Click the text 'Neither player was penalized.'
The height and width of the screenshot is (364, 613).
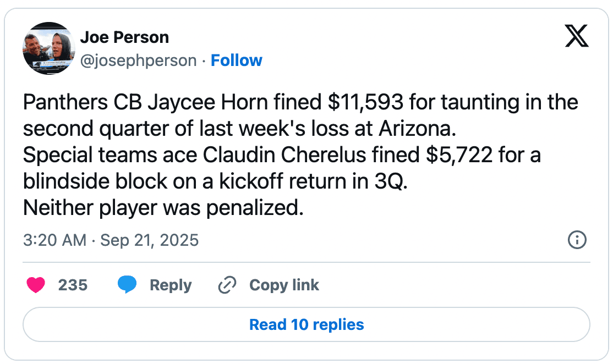(163, 208)
